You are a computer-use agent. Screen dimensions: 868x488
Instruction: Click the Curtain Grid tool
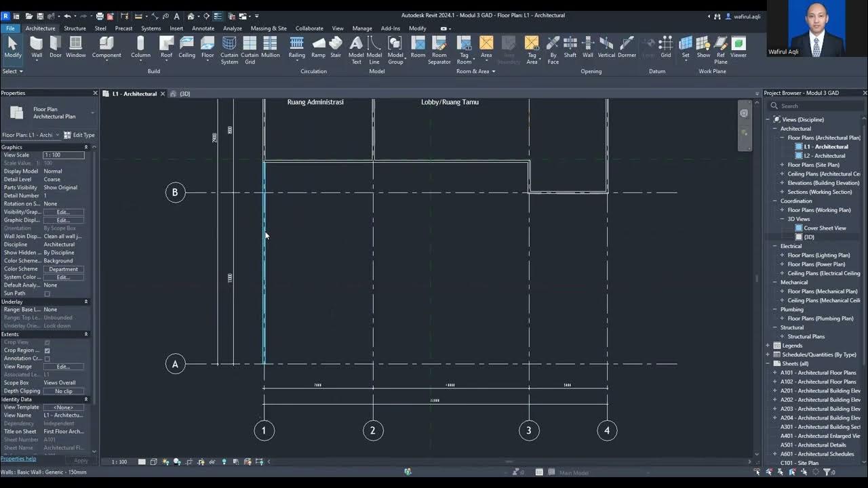click(250, 50)
